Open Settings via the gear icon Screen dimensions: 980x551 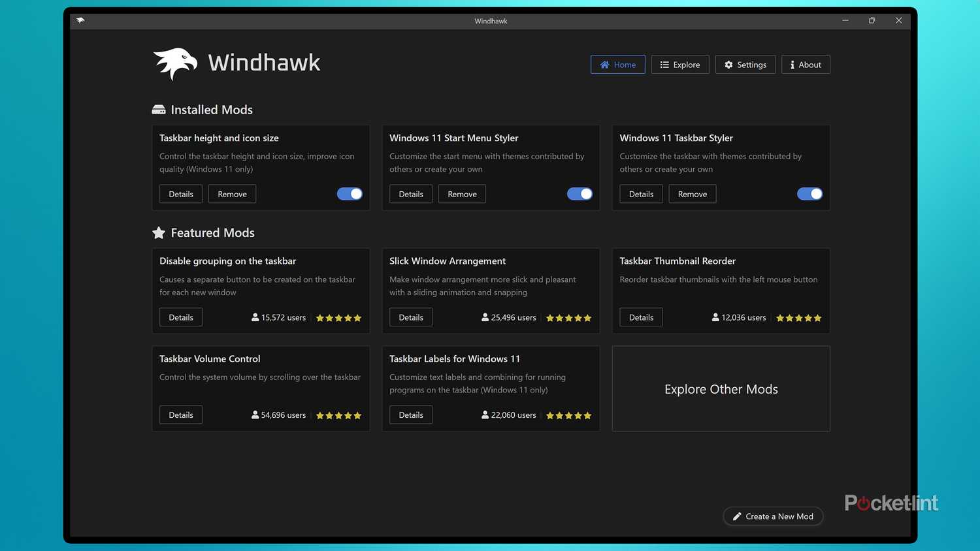[728, 65]
